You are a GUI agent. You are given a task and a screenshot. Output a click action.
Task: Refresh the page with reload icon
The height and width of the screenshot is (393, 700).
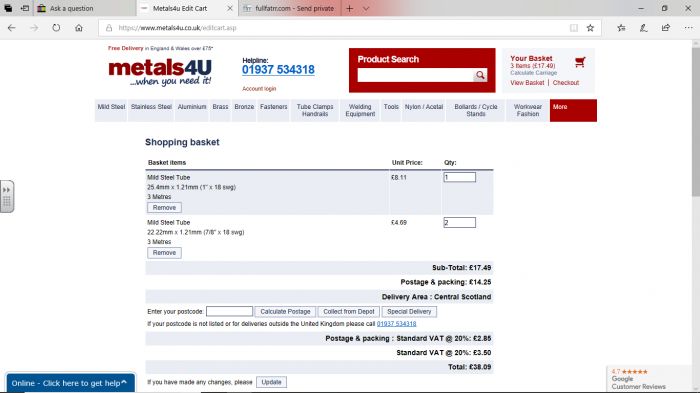point(56,28)
